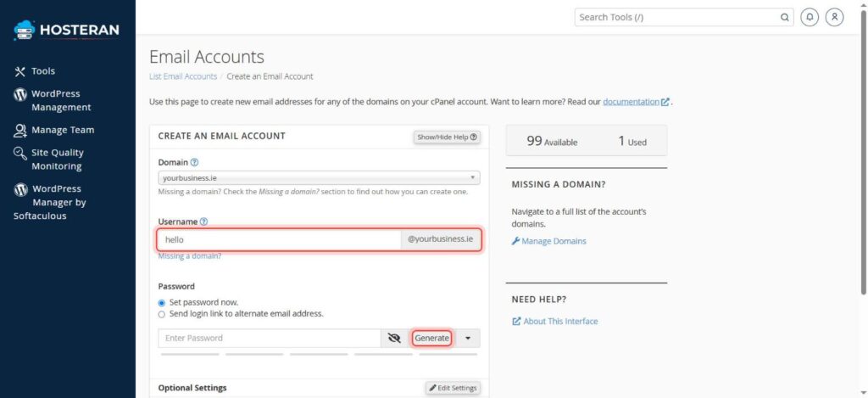Click the WordPress Management logo icon

tap(20, 94)
